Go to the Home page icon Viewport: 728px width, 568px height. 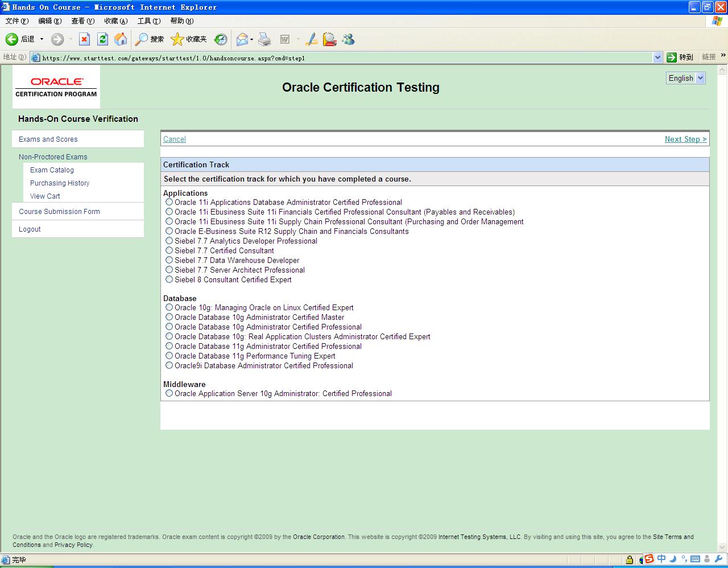[121, 39]
